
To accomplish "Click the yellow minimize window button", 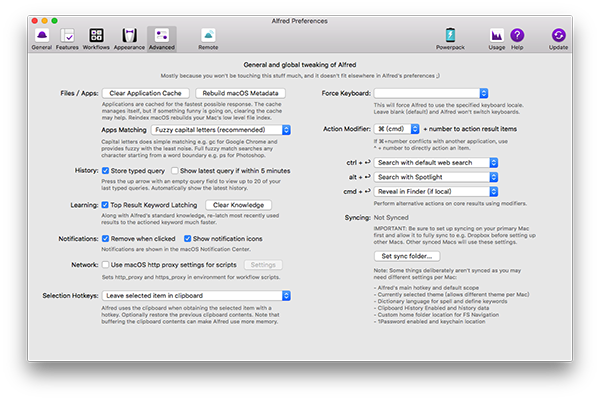I will click(x=44, y=21).
